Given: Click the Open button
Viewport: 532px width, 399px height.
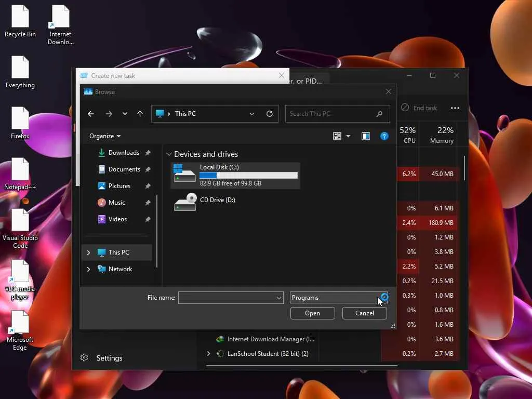Looking at the screenshot, I should click(312, 313).
